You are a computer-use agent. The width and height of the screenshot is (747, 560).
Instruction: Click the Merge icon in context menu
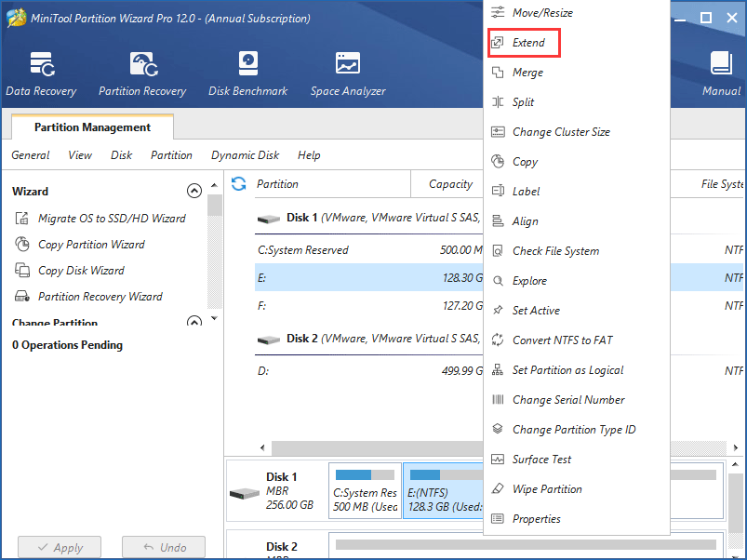coord(498,73)
